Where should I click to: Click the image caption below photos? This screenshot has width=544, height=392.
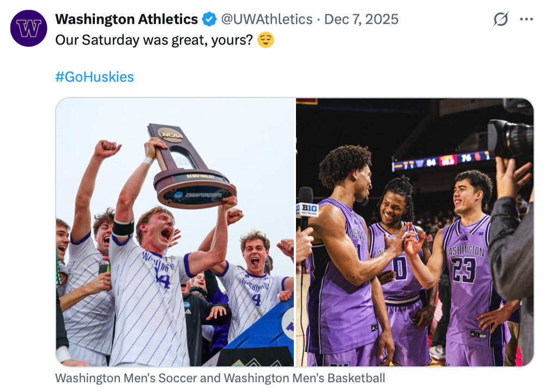(220, 378)
